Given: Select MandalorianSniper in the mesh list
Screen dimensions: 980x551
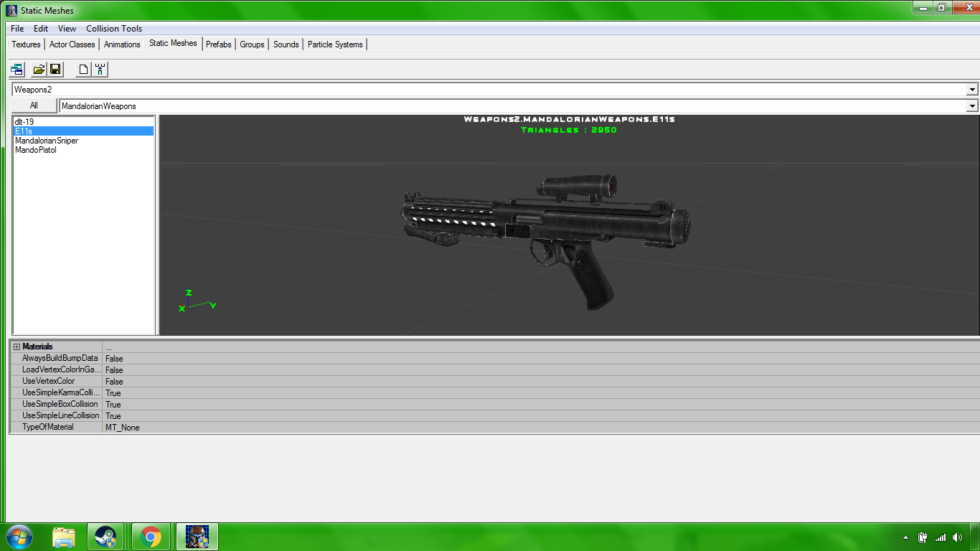Looking at the screenshot, I should tap(83, 141).
